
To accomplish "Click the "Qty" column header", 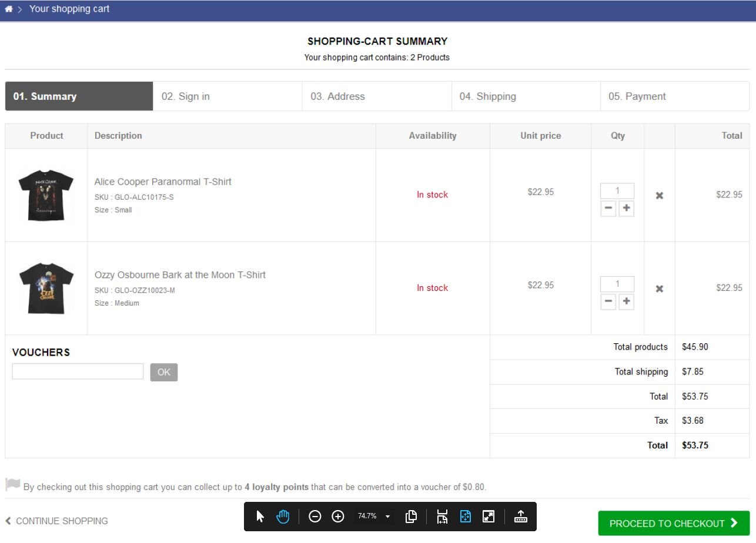I will pos(618,136).
